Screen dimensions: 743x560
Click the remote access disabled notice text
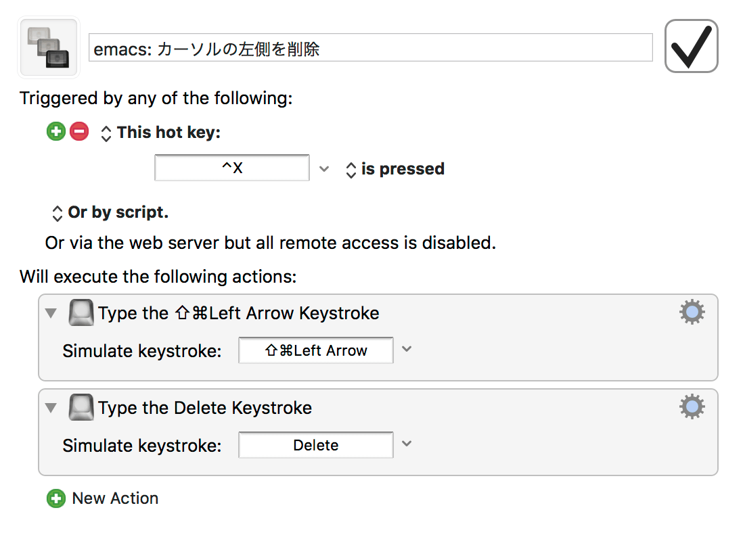271,243
